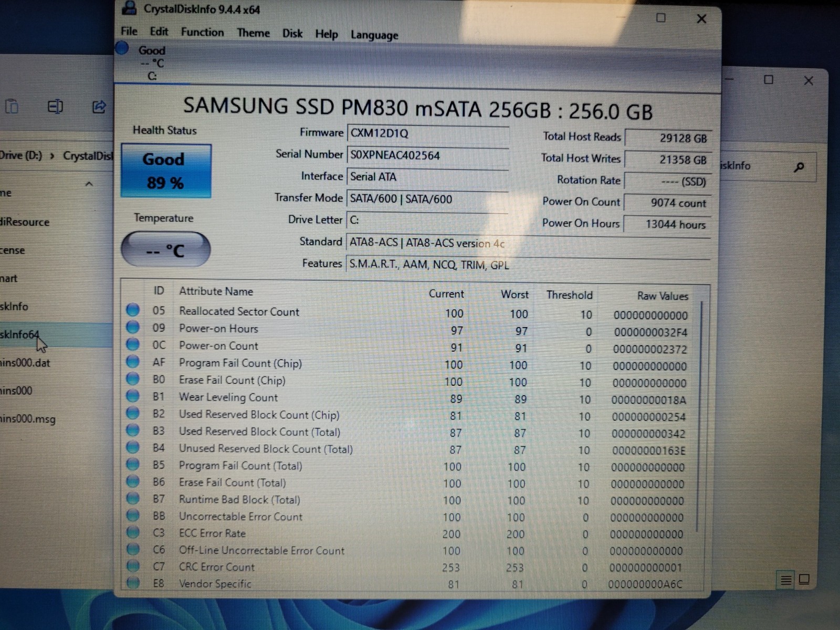This screenshot has height=630, width=840.
Task: Open the Edit menu
Action: (x=159, y=31)
